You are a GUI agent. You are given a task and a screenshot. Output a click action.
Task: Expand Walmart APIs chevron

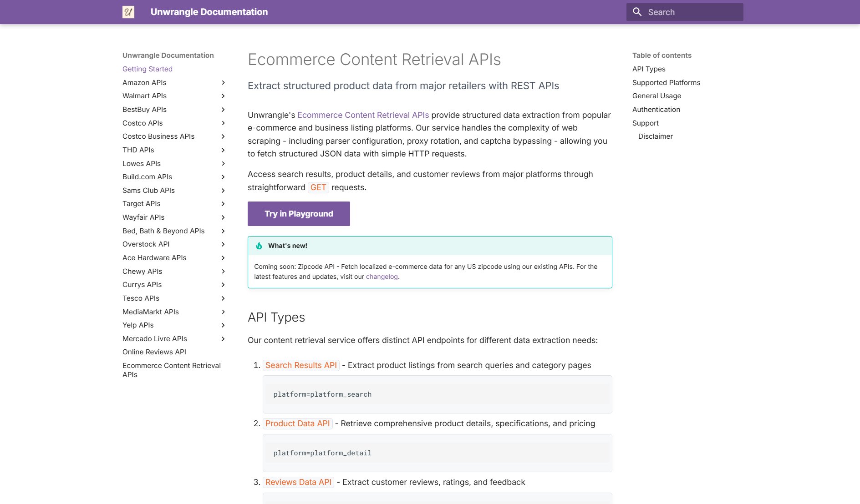click(x=223, y=96)
